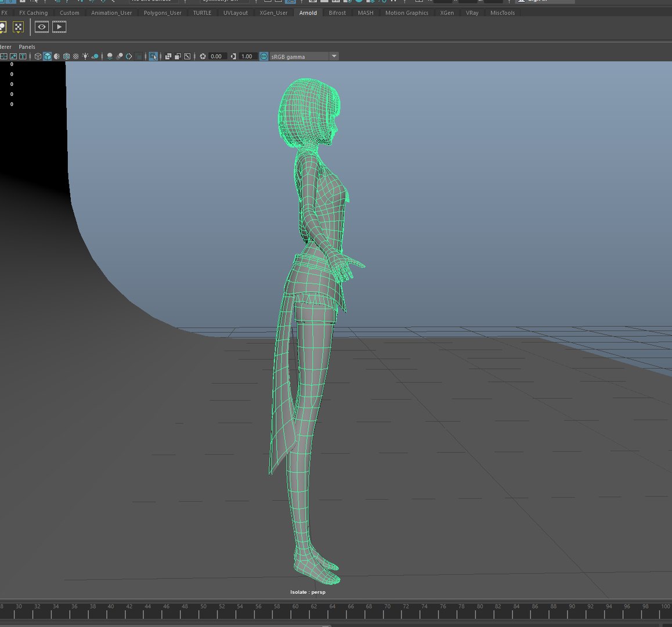This screenshot has width=672, height=627.
Task: Toggle textured display checker icon
Action: tap(76, 56)
